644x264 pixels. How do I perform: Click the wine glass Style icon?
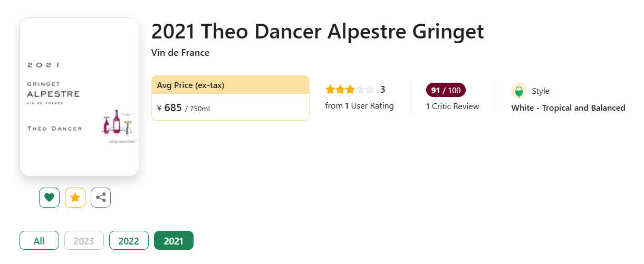pyautogui.click(x=519, y=91)
